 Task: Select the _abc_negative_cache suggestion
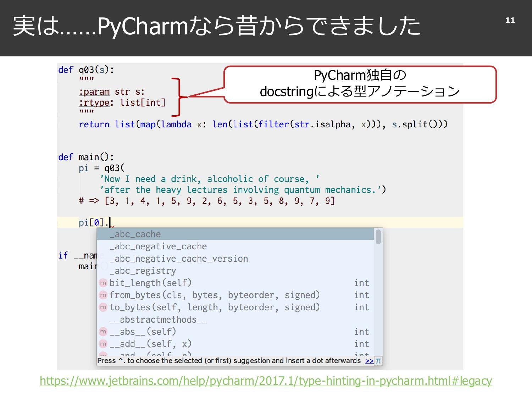[159, 246]
